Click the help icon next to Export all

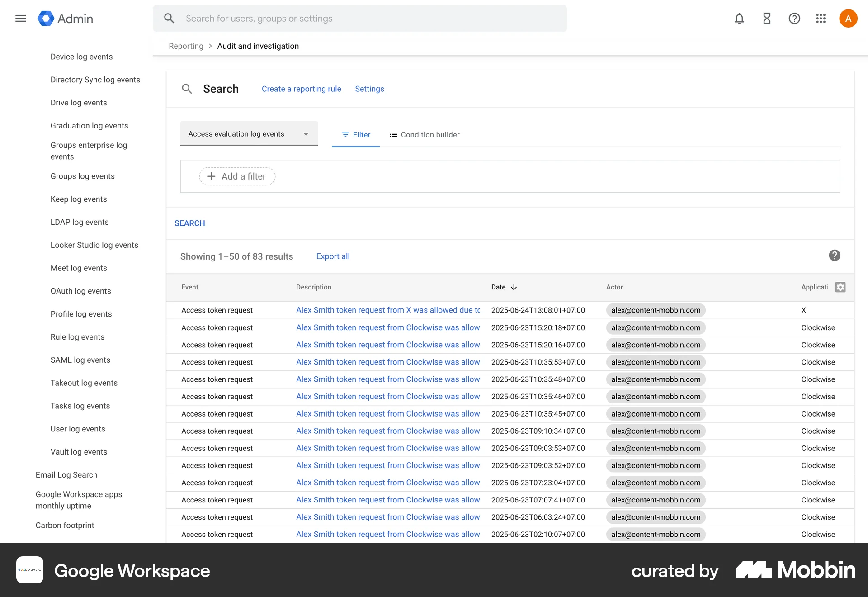835,256
